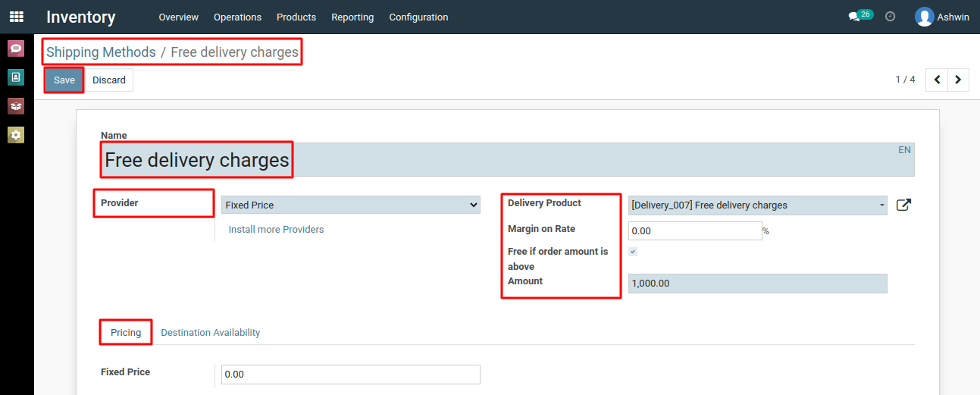Switch to Destination Availability tab
The image size is (980, 395).
tap(211, 332)
